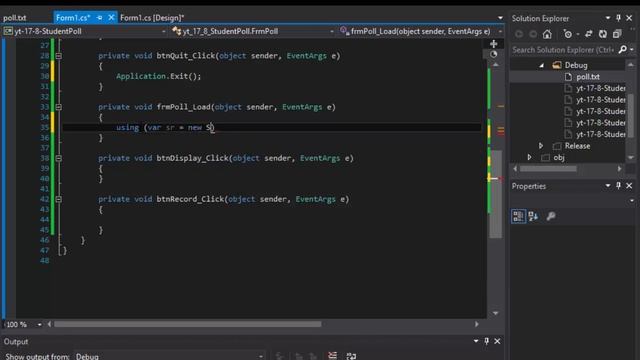
Task: Show properties in Categorized view
Action: pyautogui.click(x=518, y=216)
